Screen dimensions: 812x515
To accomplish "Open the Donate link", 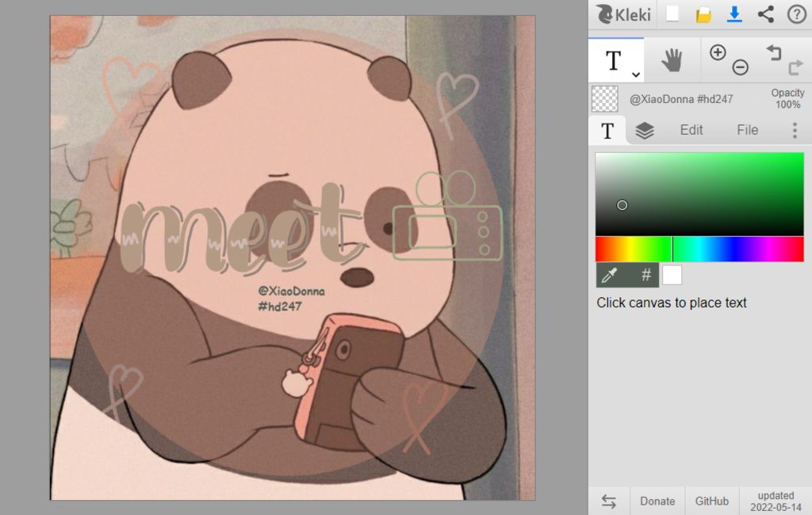I will [657, 501].
